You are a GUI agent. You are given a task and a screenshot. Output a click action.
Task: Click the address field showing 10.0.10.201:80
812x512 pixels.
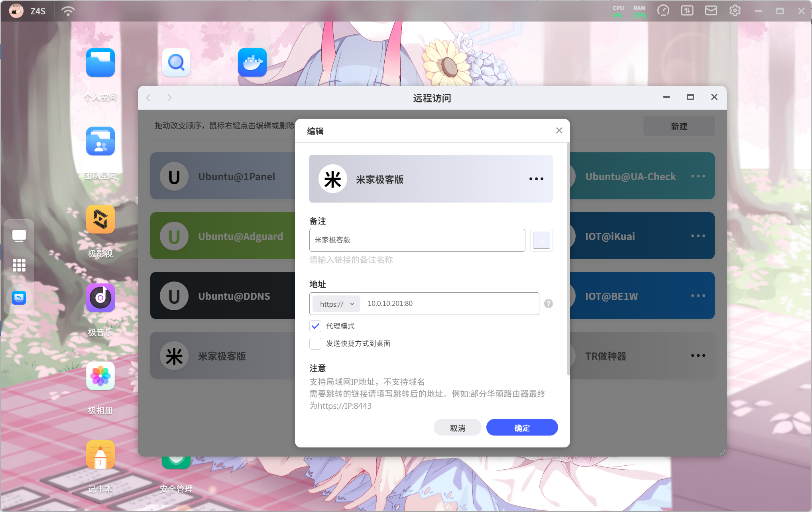pos(450,303)
